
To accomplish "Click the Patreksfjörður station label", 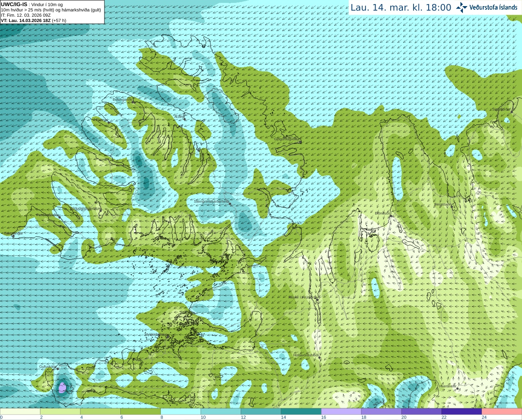I will [x=48, y=215].
